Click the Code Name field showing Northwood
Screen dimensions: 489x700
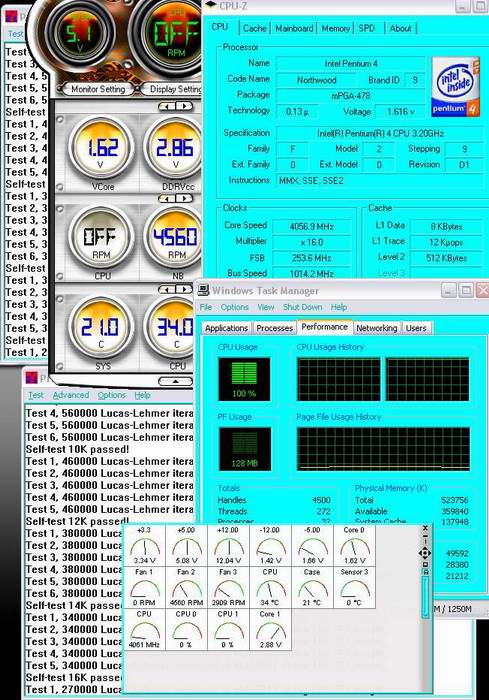[x=317, y=80]
